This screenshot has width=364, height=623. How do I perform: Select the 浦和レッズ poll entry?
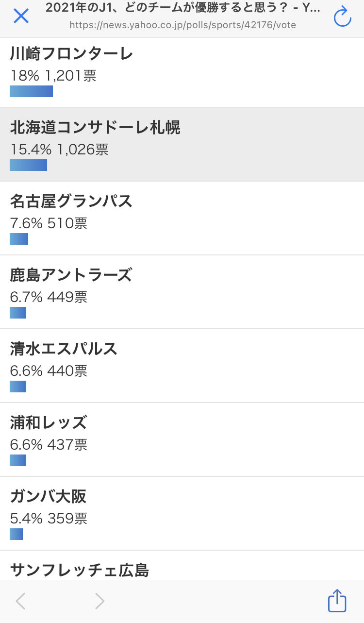coord(182,439)
